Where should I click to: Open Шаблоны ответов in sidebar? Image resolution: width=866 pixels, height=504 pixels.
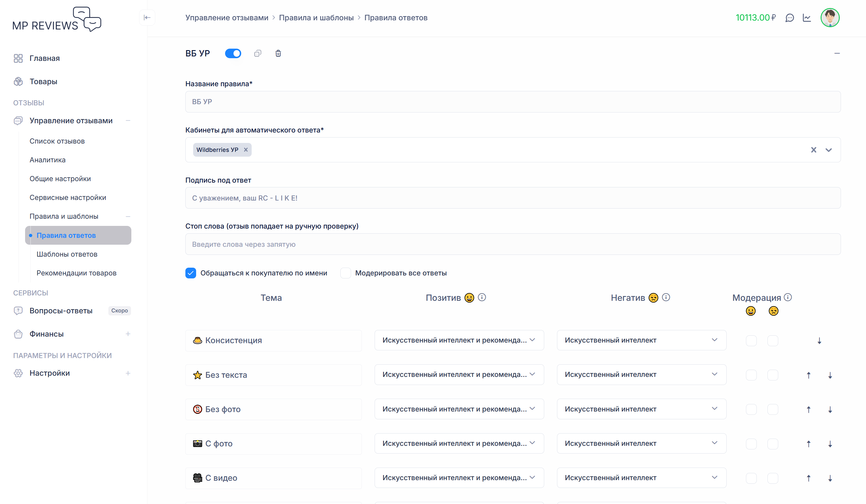67,254
